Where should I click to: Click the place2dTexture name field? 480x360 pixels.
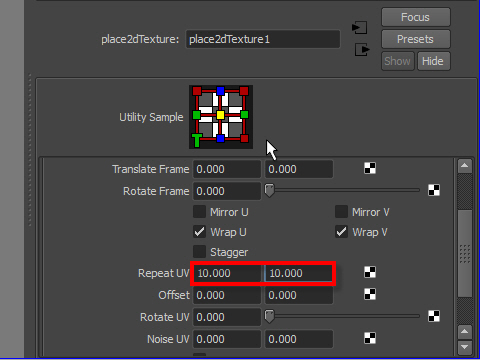[x=263, y=39]
